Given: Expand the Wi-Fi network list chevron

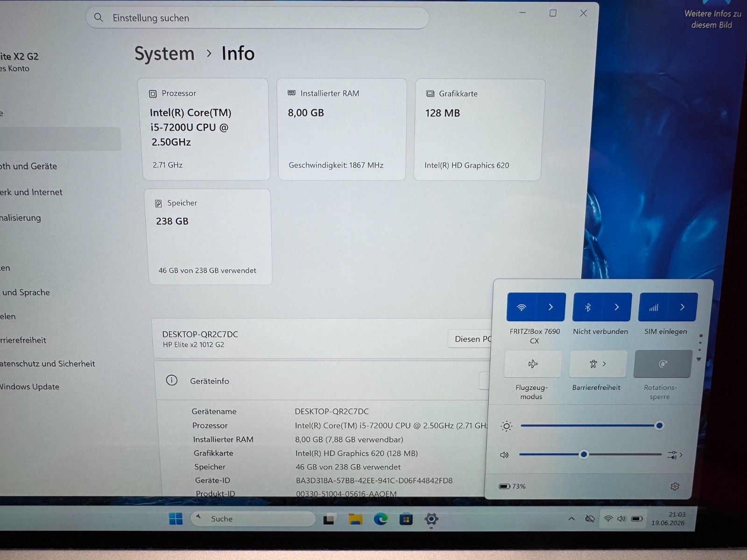Looking at the screenshot, I should [551, 307].
